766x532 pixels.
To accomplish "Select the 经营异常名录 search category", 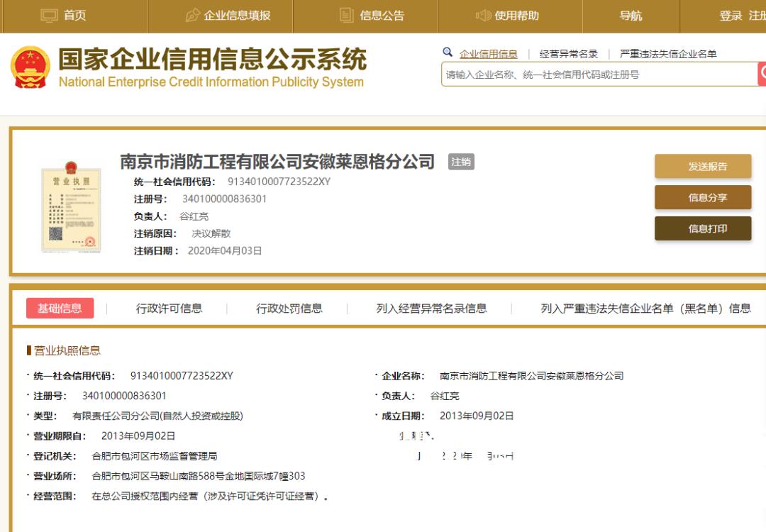I will [x=568, y=54].
